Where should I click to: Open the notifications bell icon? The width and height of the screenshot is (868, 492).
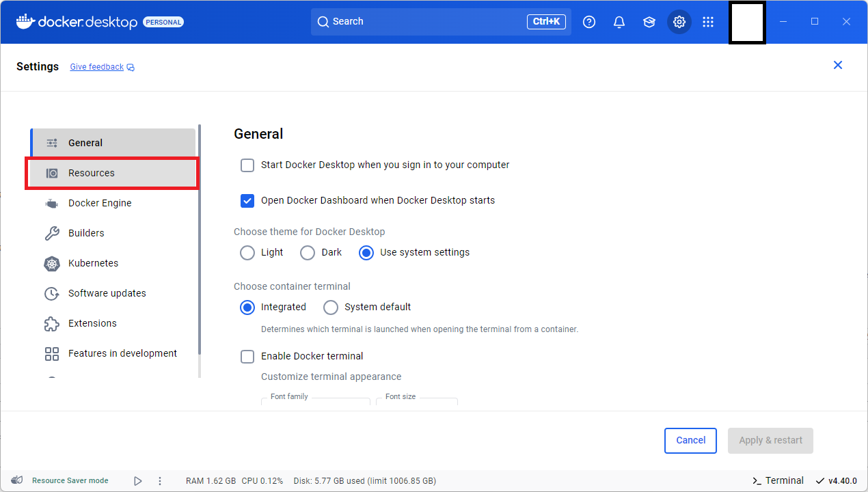[619, 22]
